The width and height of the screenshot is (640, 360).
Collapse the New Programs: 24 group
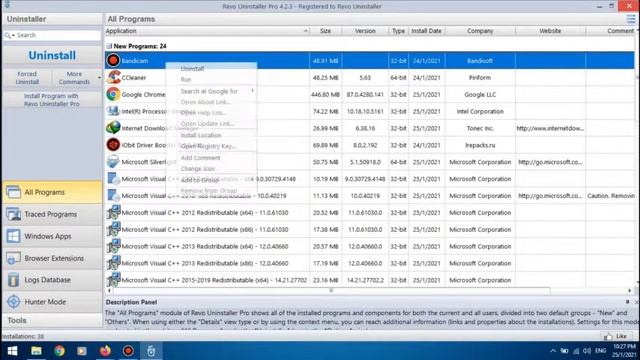109,46
